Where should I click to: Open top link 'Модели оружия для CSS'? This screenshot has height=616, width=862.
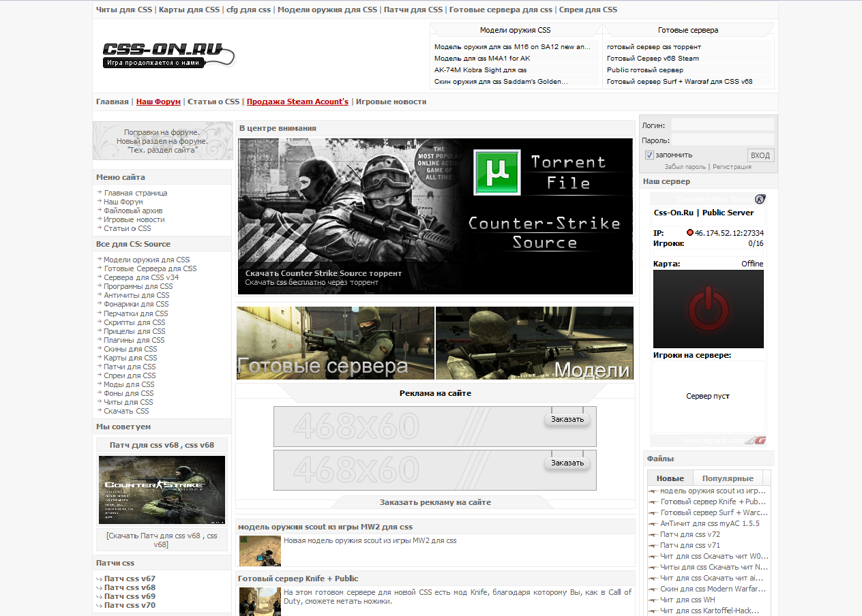pos(327,10)
